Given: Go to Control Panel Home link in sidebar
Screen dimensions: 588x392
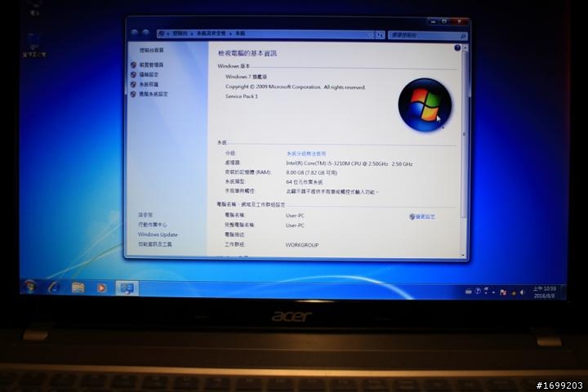Looking at the screenshot, I should (152, 51).
